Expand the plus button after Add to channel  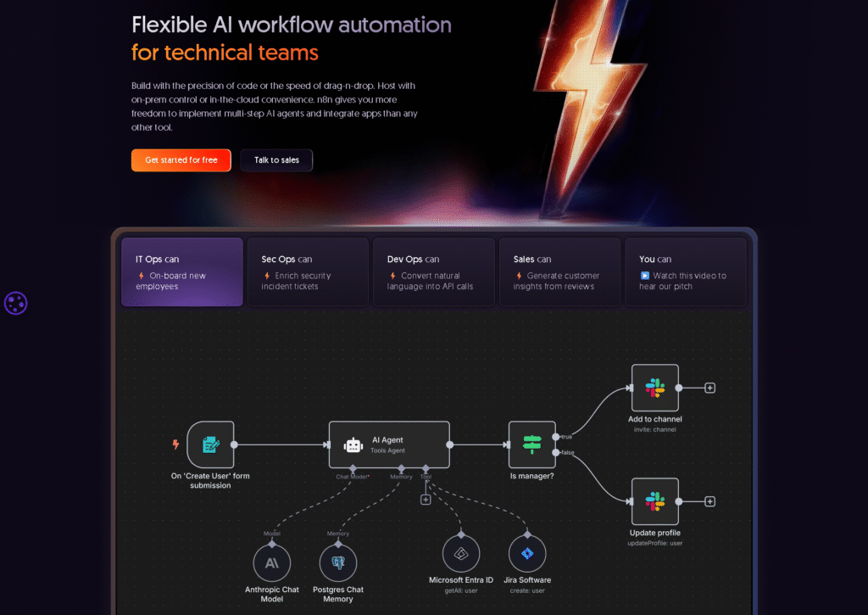[710, 388]
